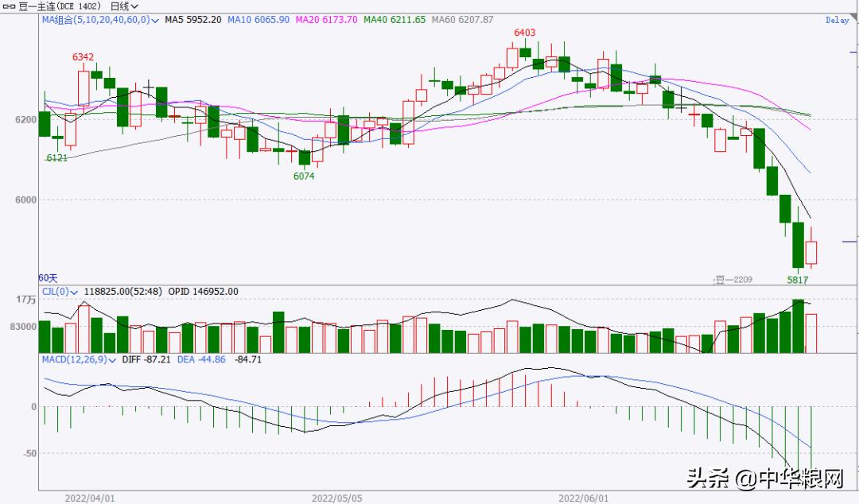The image size is (859, 504).
Task: Select the 豆一—2209 contract label
Action: point(733,279)
